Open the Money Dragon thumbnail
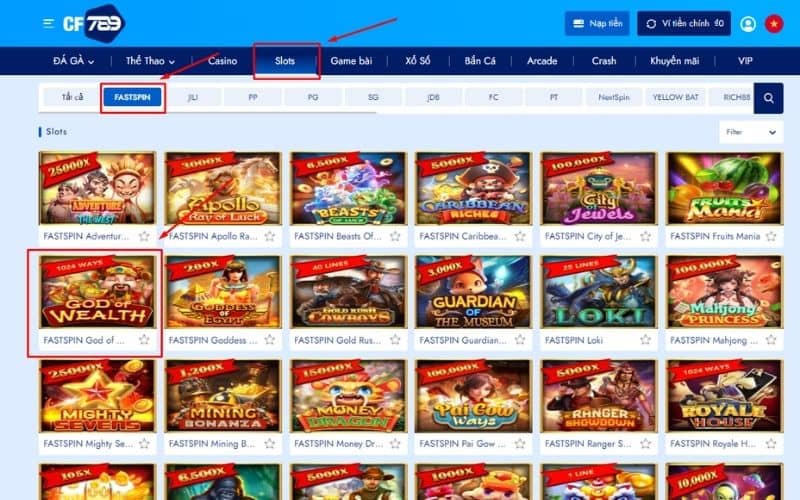 point(348,396)
